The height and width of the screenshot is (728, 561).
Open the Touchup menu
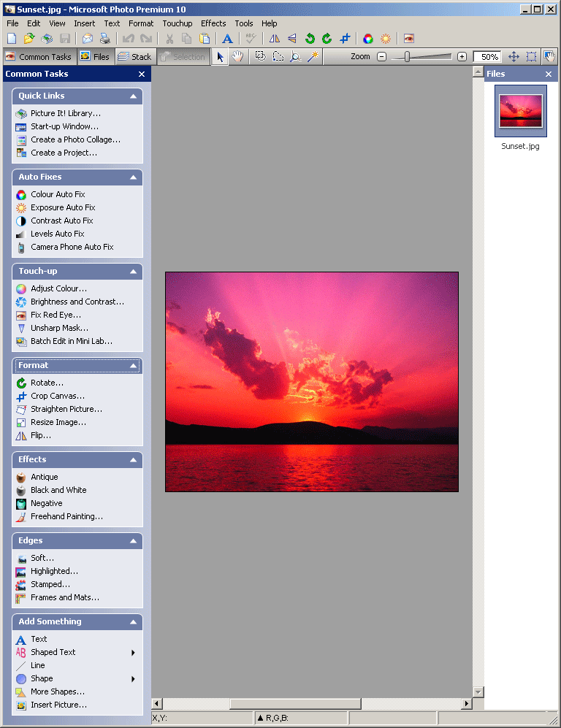[x=178, y=23]
